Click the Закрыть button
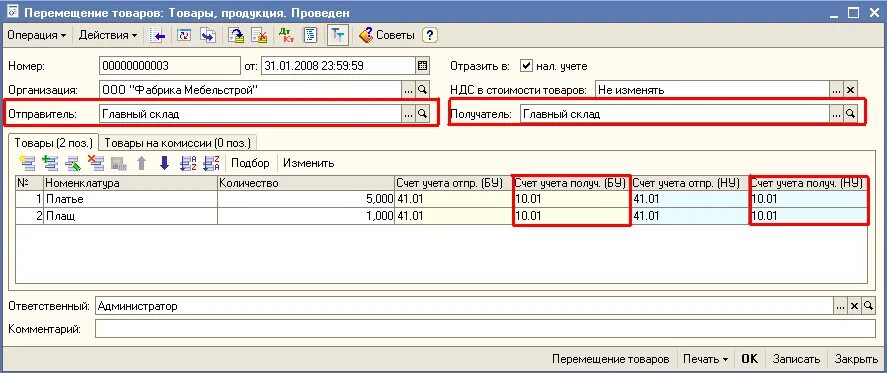Image resolution: width=887 pixels, height=373 pixels. point(856,359)
